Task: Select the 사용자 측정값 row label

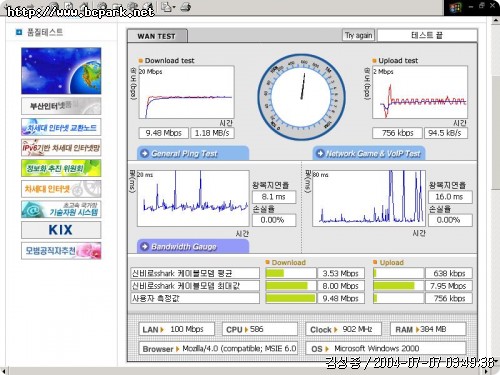Action: (x=195, y=298)
